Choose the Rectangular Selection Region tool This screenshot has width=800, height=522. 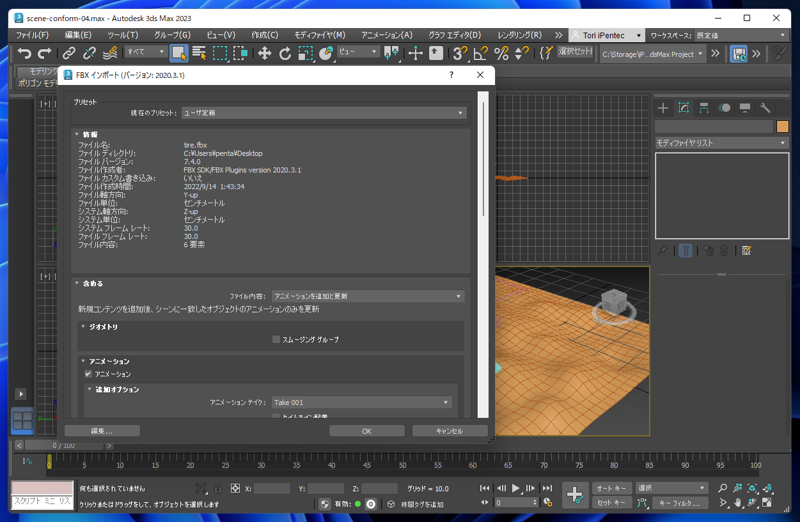coord(220,53)
